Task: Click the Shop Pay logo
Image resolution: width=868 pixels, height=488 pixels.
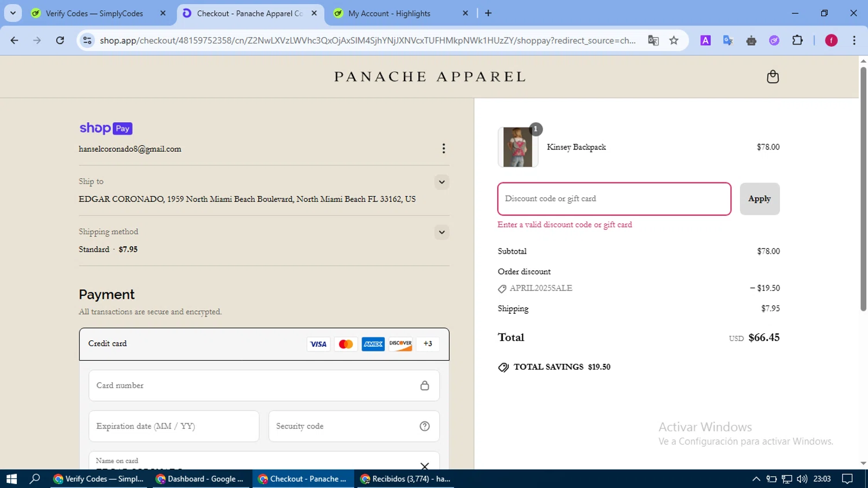Action: tap(106, 128)
